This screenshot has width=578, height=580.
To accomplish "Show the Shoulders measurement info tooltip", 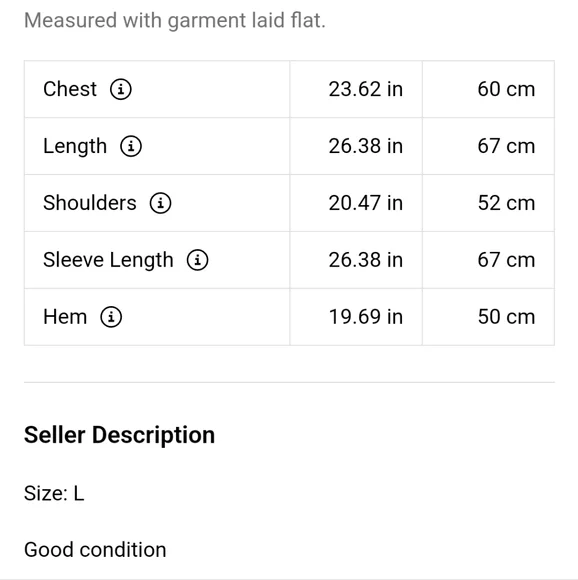I will pos(160,203).
